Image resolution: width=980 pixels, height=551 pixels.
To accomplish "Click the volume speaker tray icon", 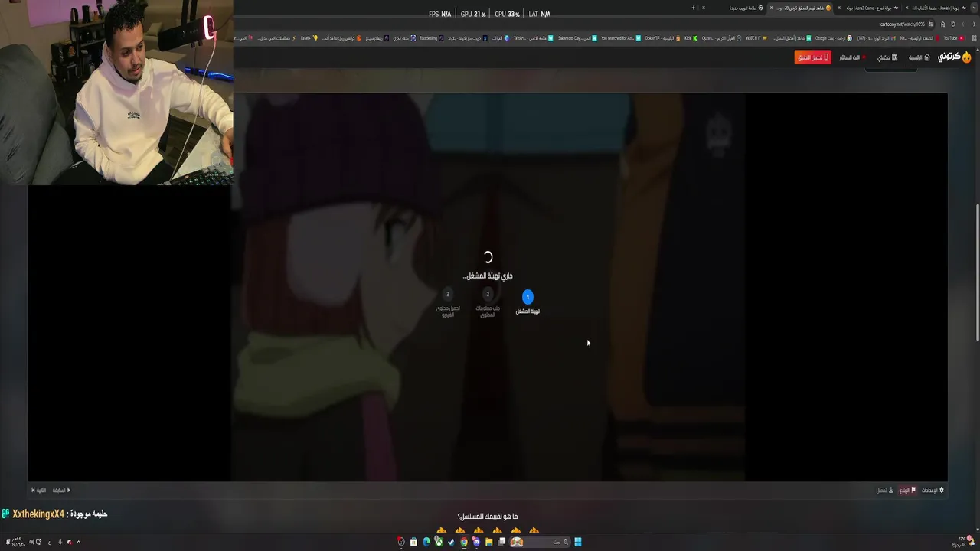I will click(31, 542).
